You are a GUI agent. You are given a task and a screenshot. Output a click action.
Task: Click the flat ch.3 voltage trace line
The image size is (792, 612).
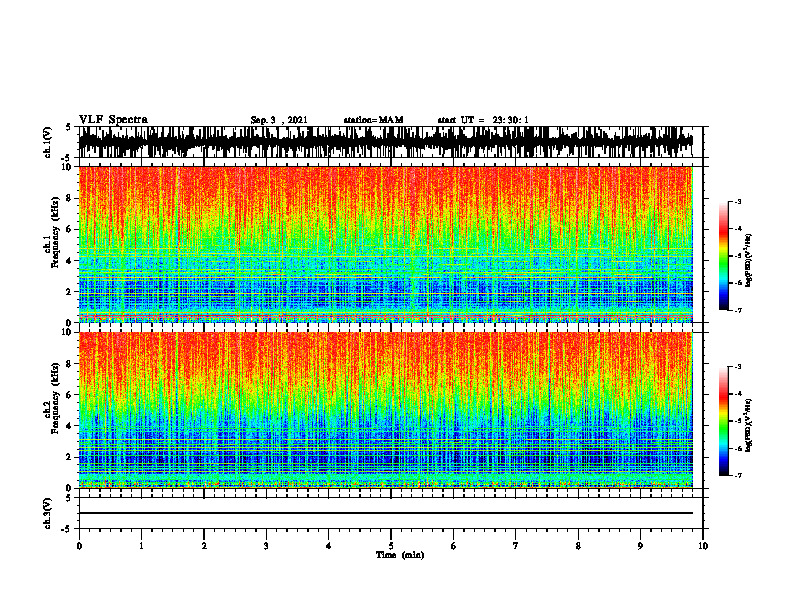click(x=386, y=513)
